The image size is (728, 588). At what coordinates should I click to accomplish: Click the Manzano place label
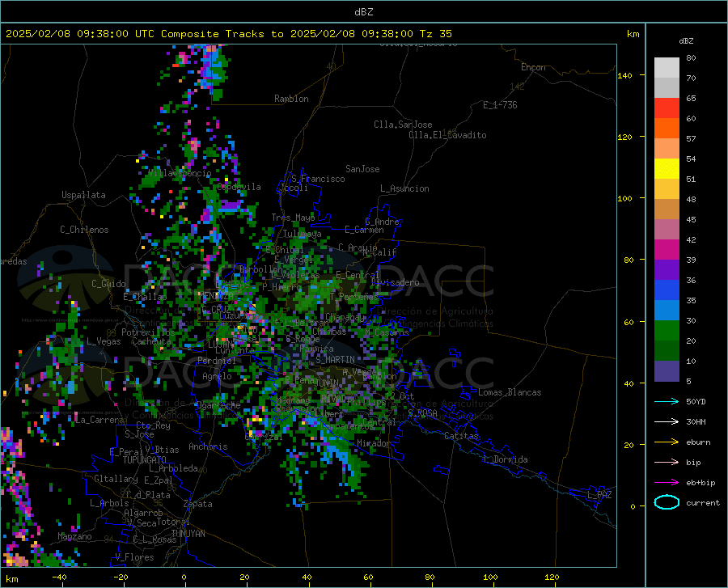[x=74, y=536]
